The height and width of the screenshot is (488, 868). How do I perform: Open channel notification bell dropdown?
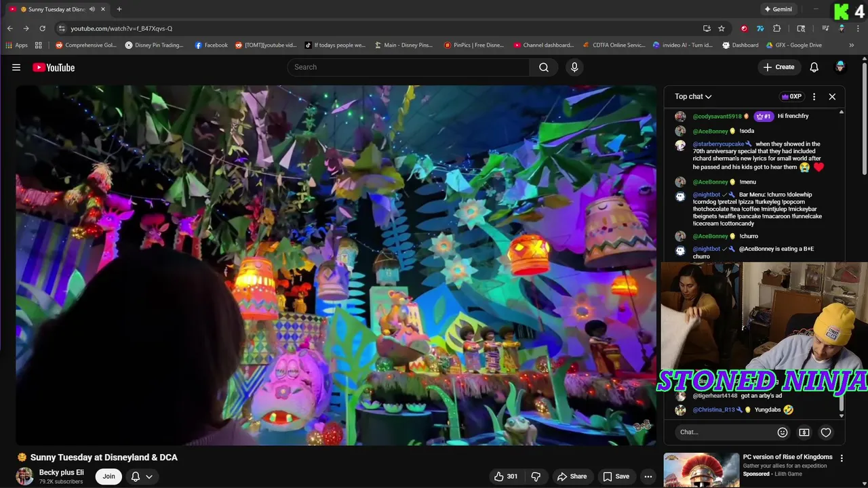point(142,476)
